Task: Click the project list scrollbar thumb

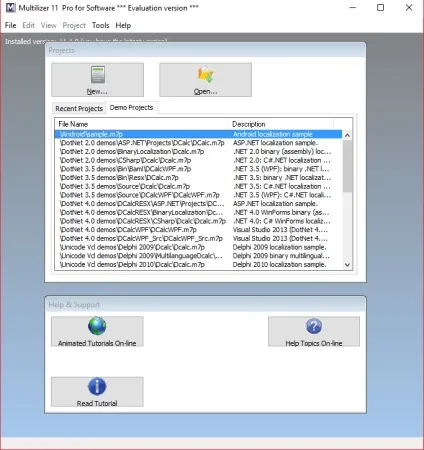Action: (347, 166)
